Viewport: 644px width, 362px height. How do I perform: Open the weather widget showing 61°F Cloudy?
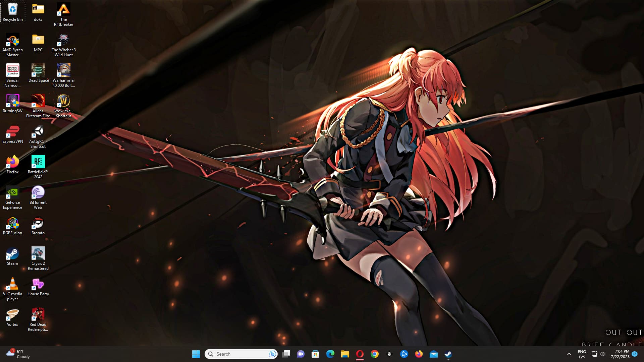click(x=18, y=354)
